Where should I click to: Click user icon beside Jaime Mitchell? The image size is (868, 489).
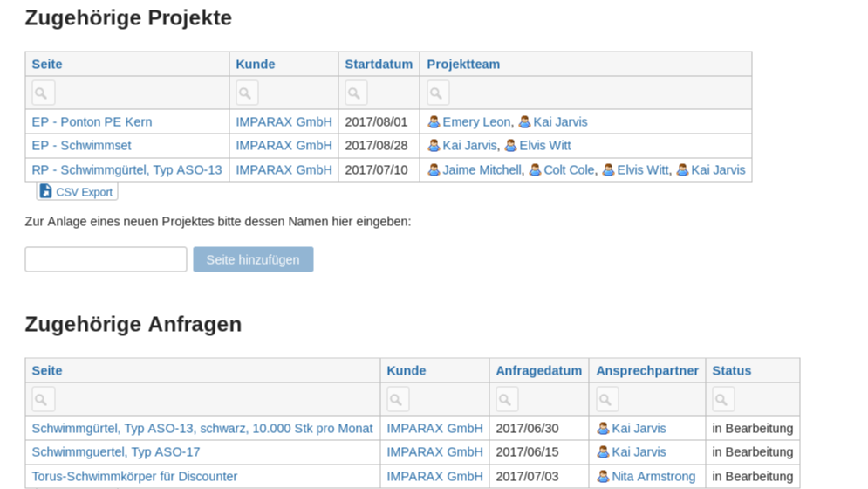[x=434, y=170]
